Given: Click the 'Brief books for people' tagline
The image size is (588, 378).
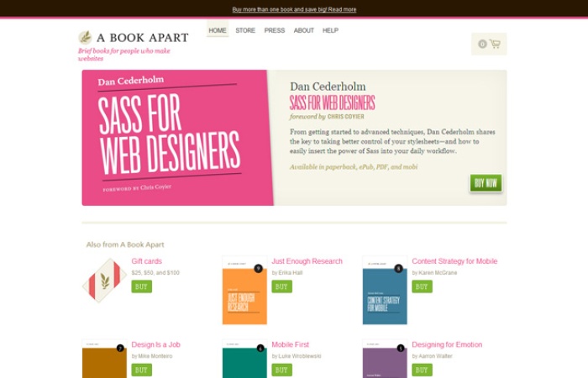Looking at the screenshot, I should click(124, 55).
